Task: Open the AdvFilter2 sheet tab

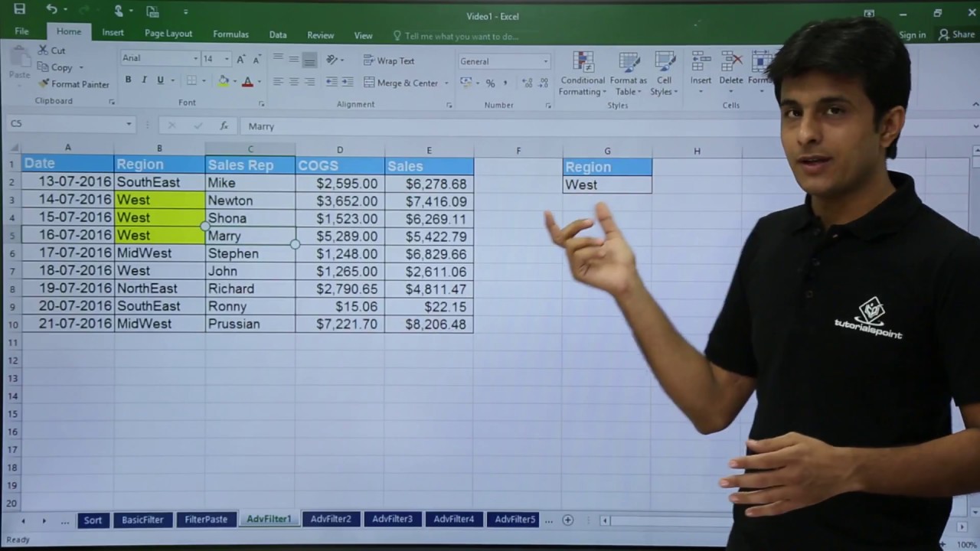Action: (x=331, y=519)
